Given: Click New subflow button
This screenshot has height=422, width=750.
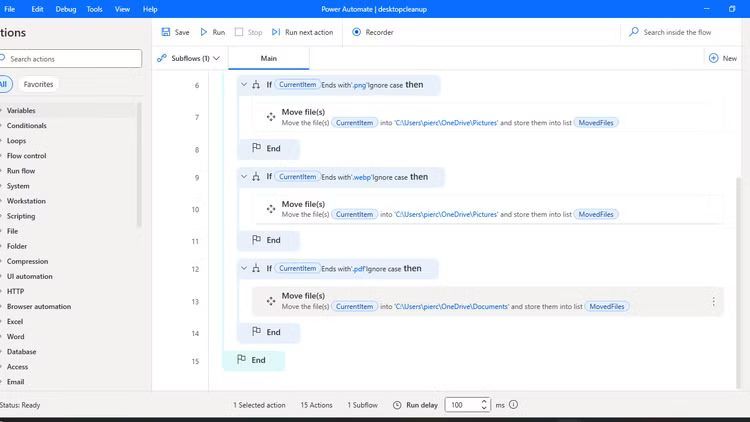Looking at the screenshot, I should (722, 59).
